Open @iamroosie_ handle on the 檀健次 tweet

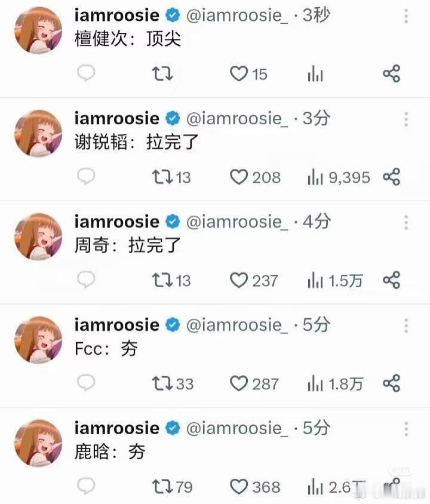237,16
